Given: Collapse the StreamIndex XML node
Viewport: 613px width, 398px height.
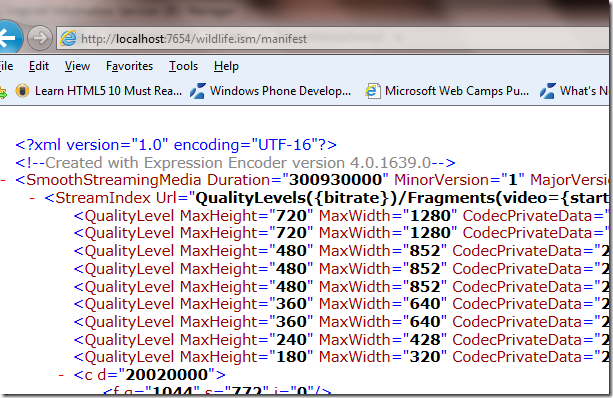Looking at the screenshot, I should pos(32,198).
